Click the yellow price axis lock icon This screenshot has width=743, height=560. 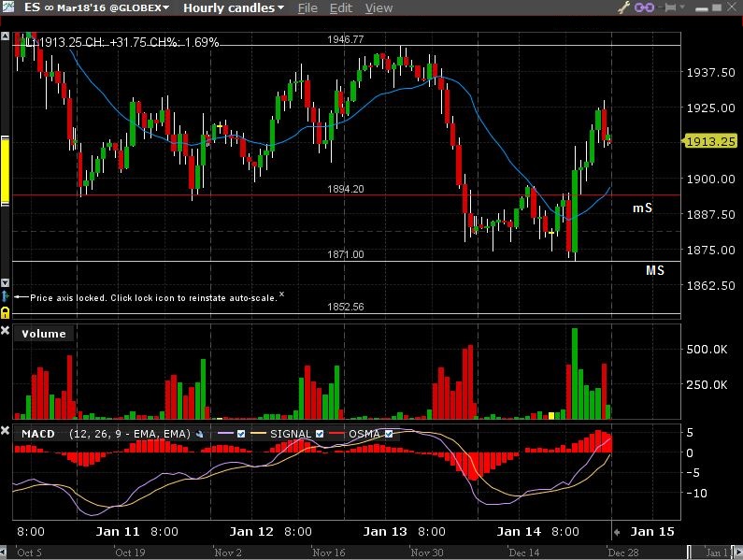5,311
